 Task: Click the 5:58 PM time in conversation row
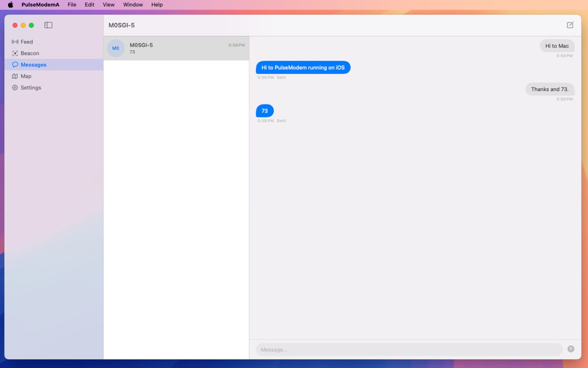tap(237, 45)
